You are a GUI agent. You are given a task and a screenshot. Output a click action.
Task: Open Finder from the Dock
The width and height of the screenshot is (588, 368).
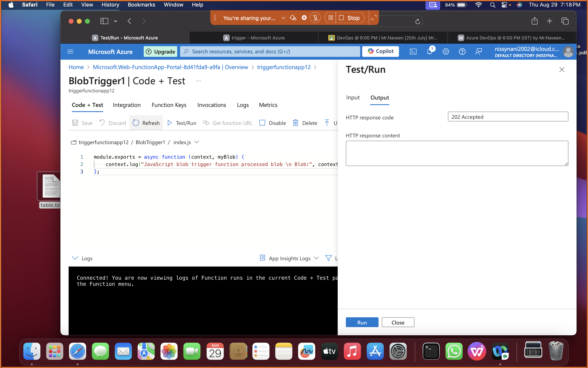tap(32, 351)
